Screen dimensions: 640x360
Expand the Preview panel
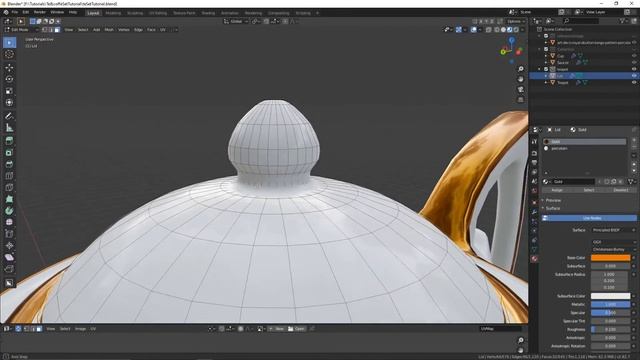tap(553, 200)
